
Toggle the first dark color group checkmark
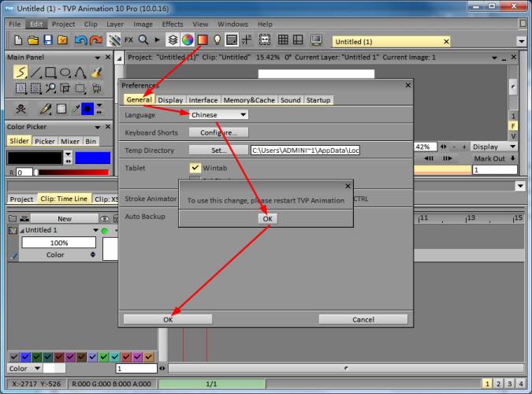14,357
